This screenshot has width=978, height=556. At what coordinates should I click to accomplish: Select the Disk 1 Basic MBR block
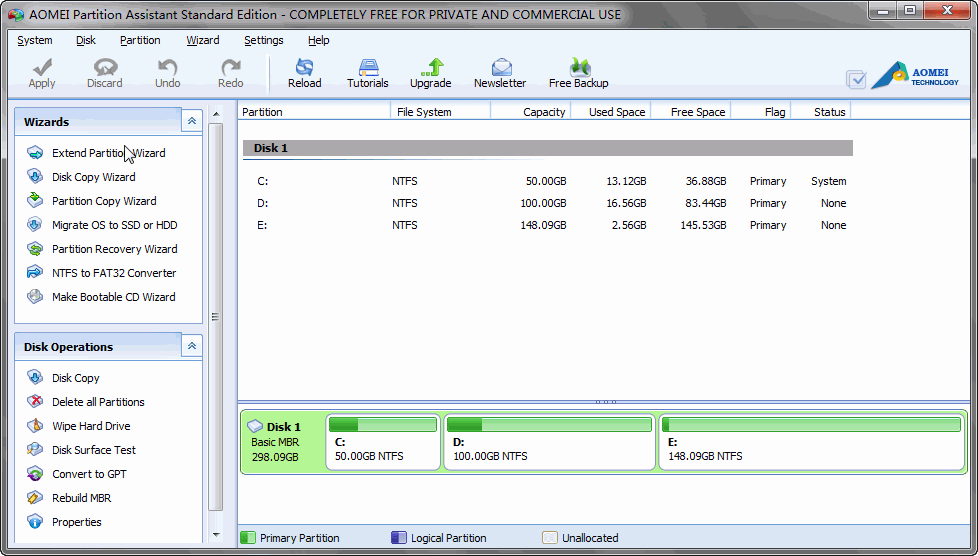coord(283,444)
